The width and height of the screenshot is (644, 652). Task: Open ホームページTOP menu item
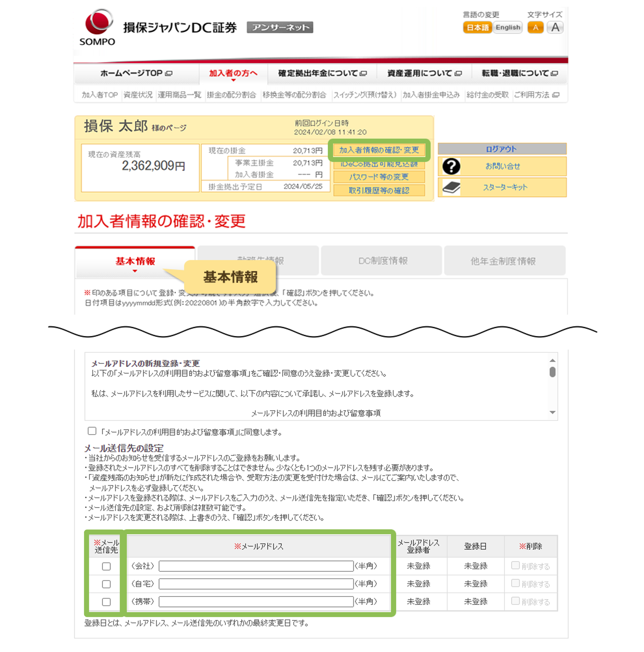coord(136,73)
